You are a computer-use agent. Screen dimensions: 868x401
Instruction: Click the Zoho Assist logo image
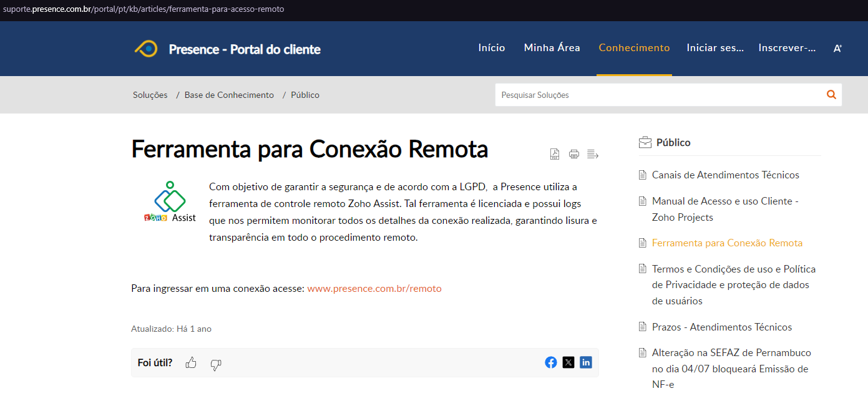[x=170, y=202]
